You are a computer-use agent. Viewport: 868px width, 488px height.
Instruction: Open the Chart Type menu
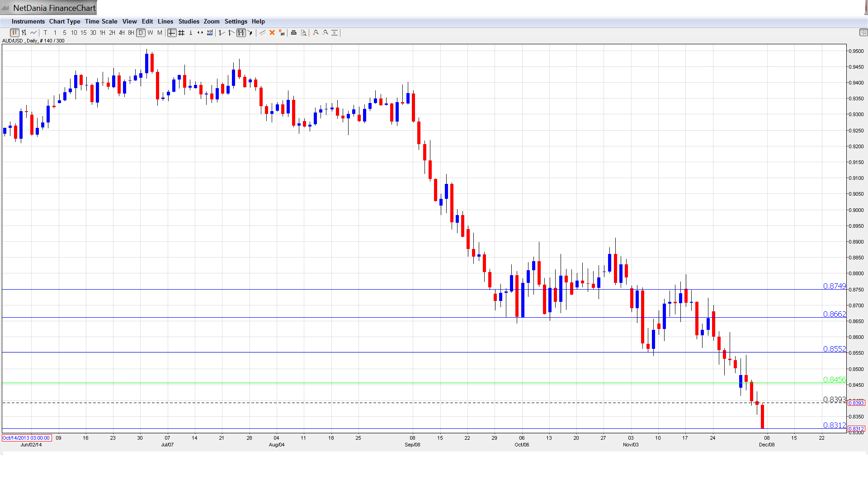coord(65,21)
